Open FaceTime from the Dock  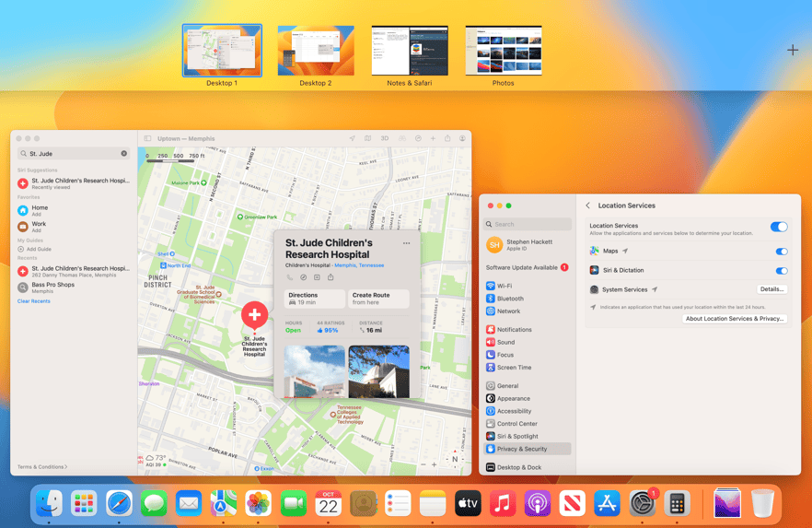(x=293, y=503)
